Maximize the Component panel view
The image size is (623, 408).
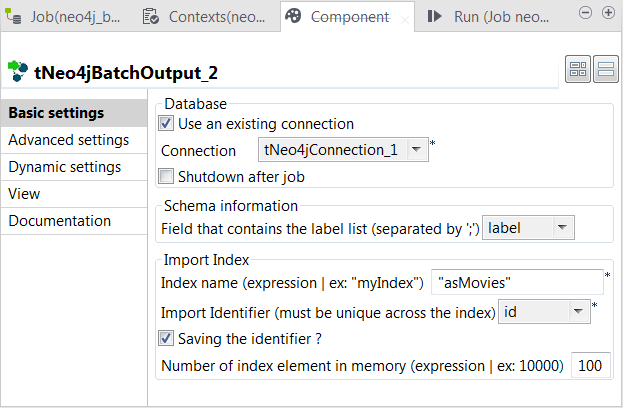pyautogui.click(x=608, y=12)
